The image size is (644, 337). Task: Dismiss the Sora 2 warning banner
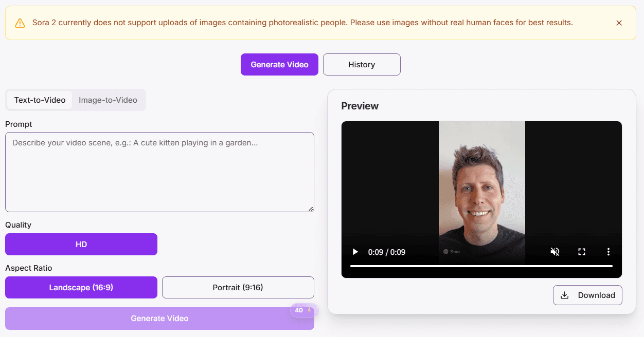pyautogui.click(x=619, y=23)
